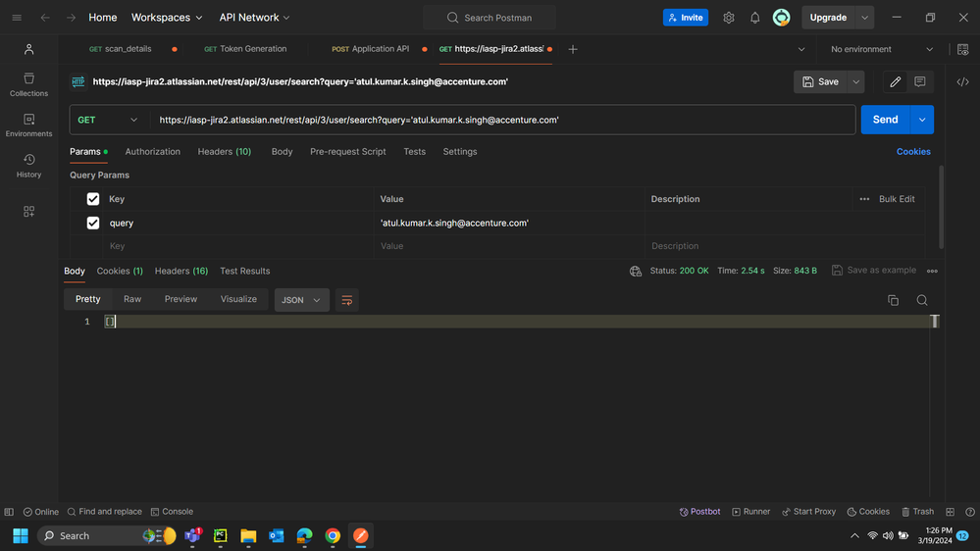This screenshot has height=551, width=980.
Task: Open the request Headers (10) tab
Action: (x=225, y=152)
